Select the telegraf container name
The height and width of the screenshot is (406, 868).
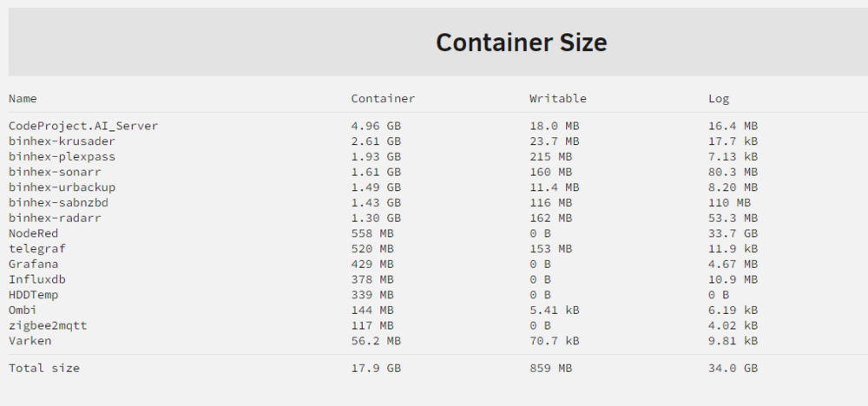(x=37, y=249)
